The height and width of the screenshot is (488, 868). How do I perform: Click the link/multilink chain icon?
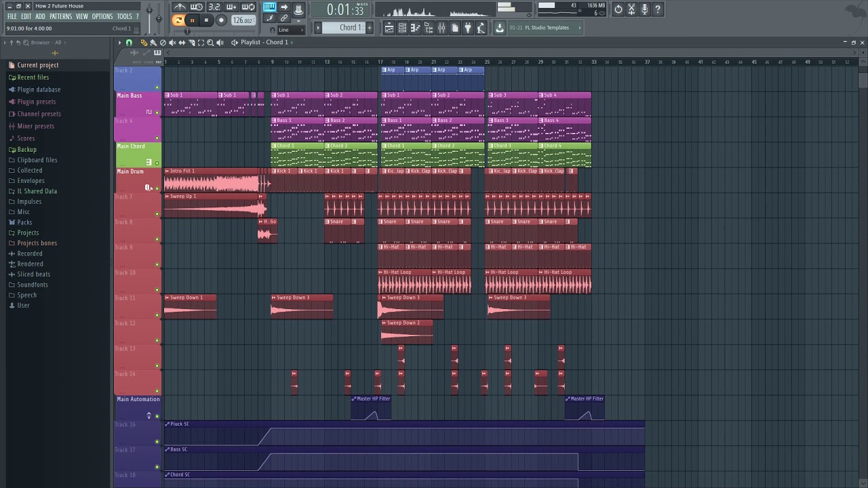284,18
